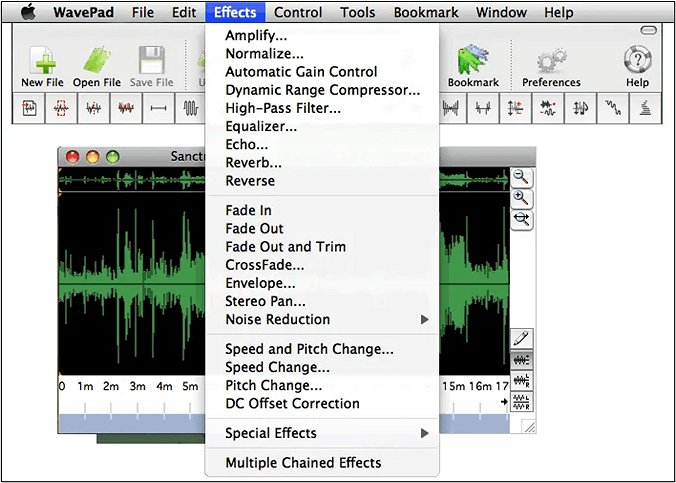Apply DC Offset Correction
The height and width of the screenshot is (483, 676).
click(322, 403)
